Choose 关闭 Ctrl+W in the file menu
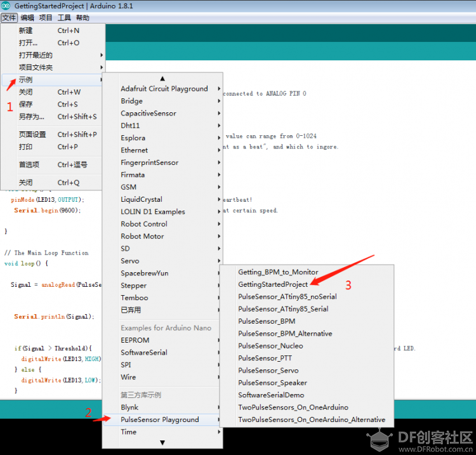 click(x=52, y=92)
